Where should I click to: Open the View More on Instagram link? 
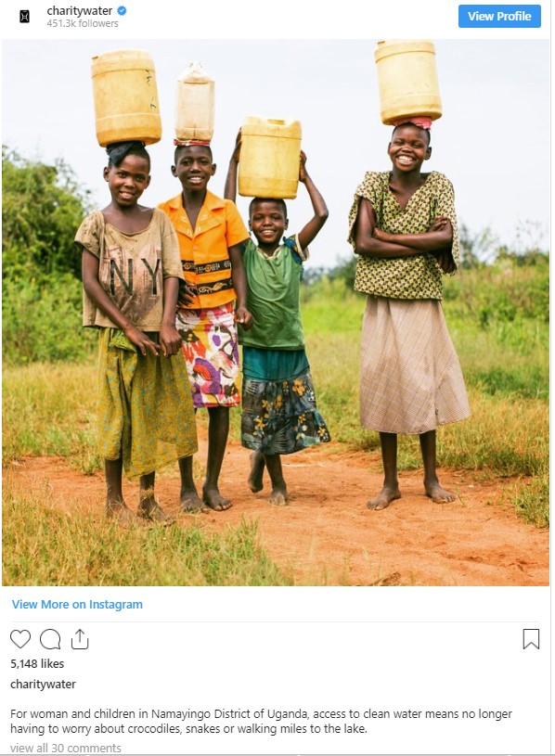[77, 605]
